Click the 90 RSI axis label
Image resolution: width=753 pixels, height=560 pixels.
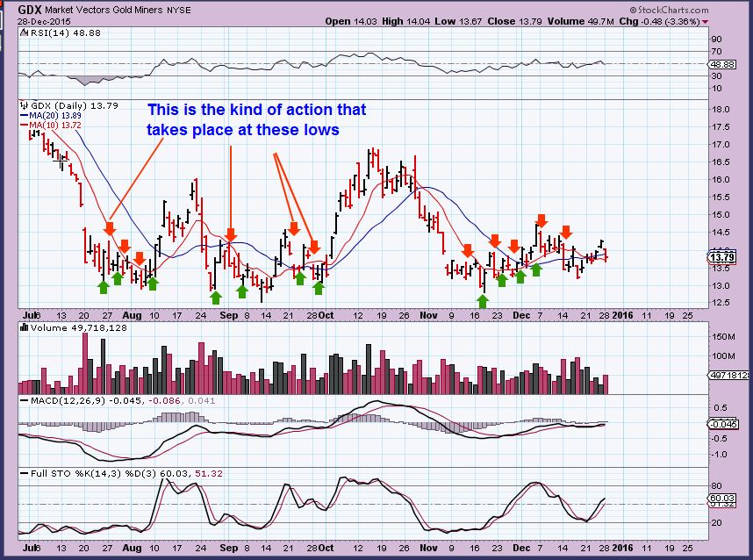(716, 39)
